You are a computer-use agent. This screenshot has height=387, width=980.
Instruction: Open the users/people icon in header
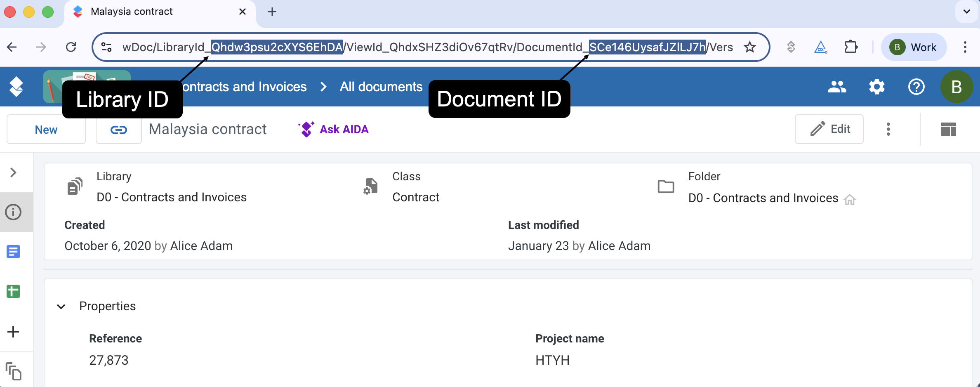[x=837, y=87]
